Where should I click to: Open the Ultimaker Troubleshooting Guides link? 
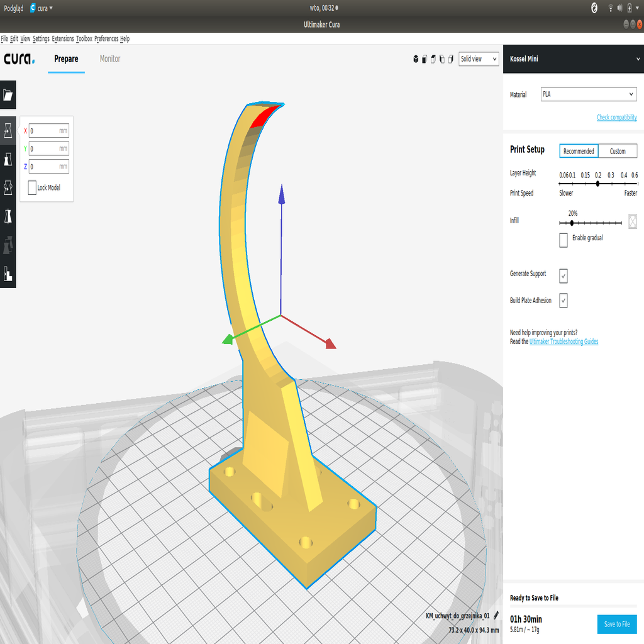[563, 341]
